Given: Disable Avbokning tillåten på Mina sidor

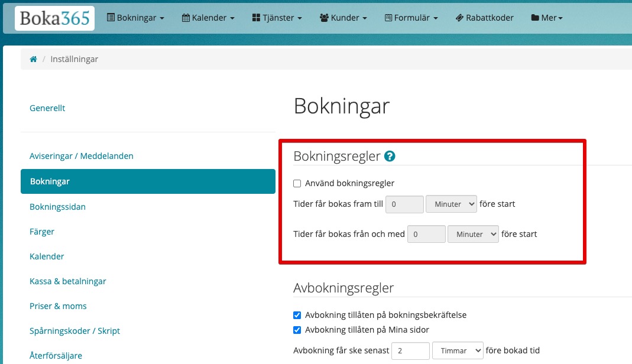Looking at the screenshot, I should click(x=297, y=330).
